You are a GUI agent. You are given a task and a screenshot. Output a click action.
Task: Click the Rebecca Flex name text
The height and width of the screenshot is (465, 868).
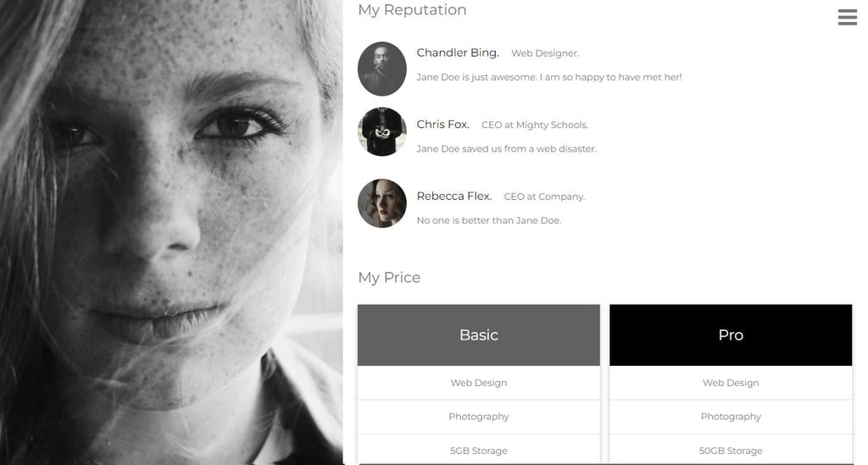pos(454,197)
